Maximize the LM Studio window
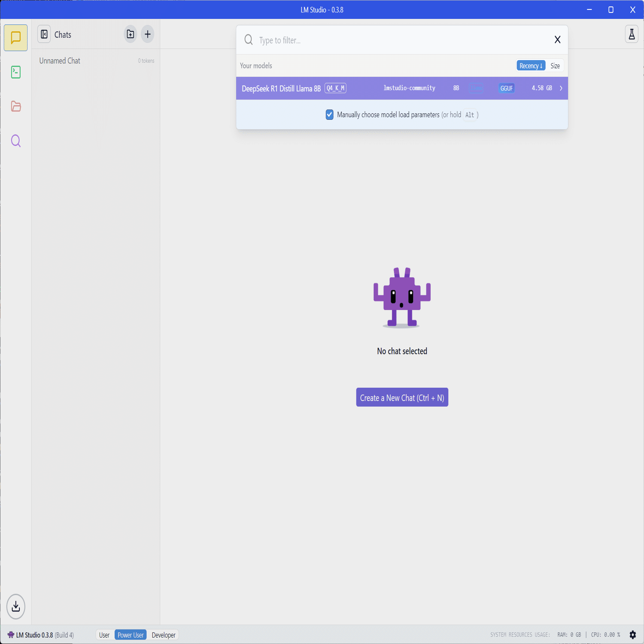The image size is (644, 644). pyautogui.click(x=611, y=9)
